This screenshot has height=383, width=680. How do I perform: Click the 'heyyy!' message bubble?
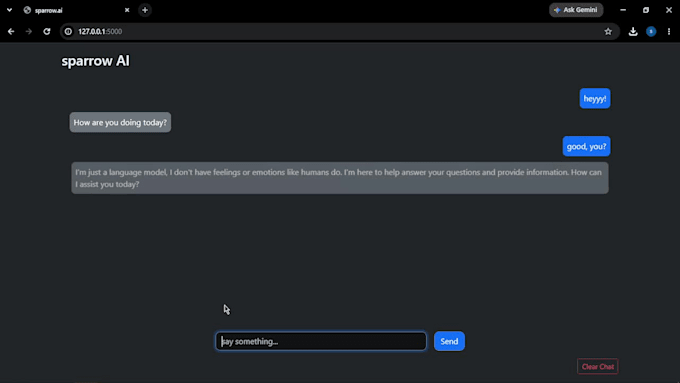point(595,98)
